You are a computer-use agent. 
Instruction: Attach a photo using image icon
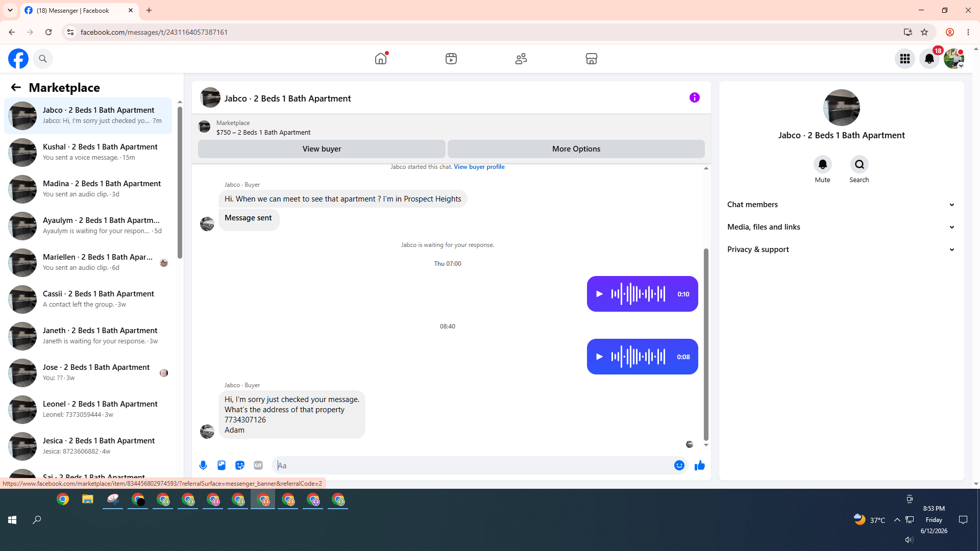point(222,465)
